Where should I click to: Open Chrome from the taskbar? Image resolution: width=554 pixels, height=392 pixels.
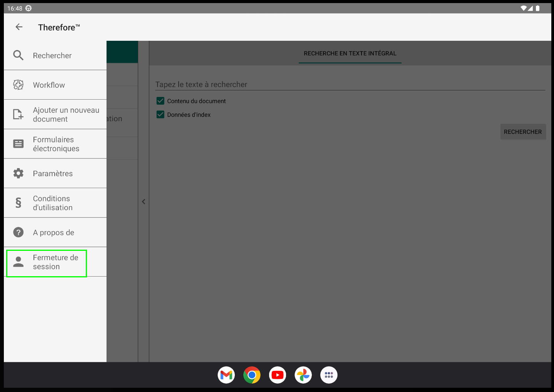coord(252,375)
